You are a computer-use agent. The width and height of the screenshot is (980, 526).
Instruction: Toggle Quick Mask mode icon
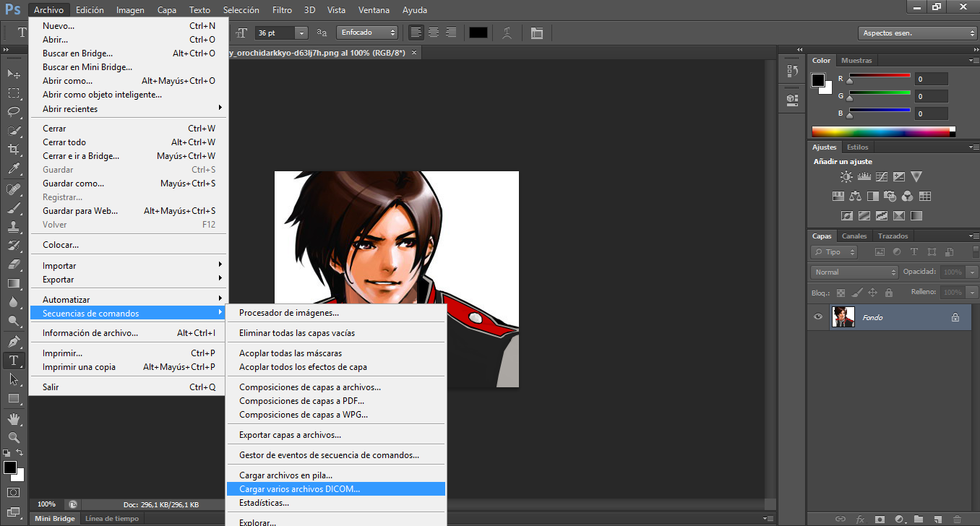[14, 492]
